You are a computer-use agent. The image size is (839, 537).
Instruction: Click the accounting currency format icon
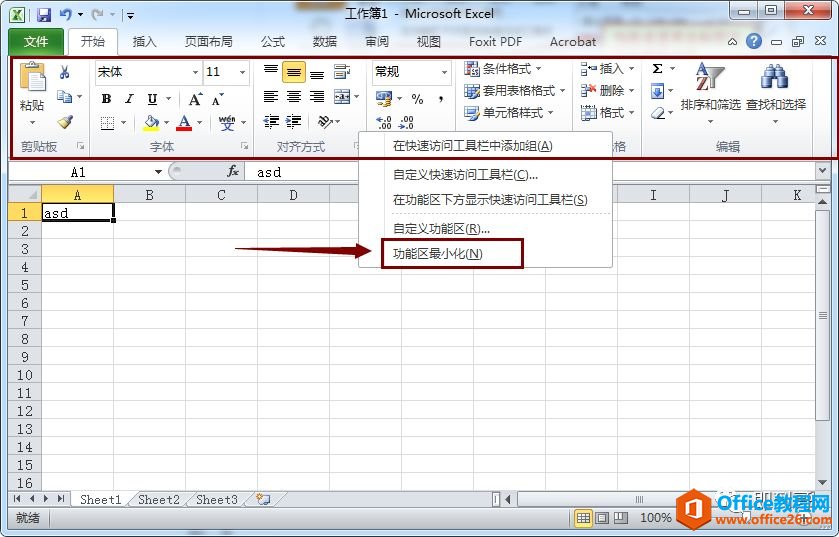384,98
